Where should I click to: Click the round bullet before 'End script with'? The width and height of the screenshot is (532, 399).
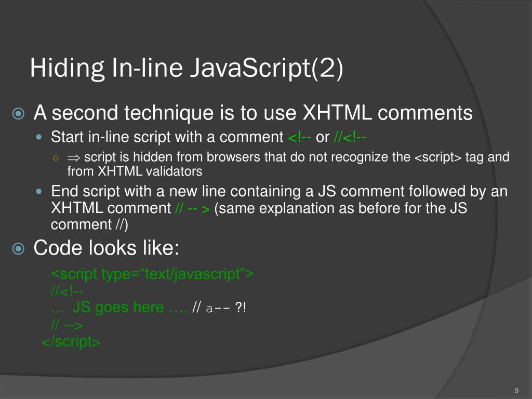(39, 191)
